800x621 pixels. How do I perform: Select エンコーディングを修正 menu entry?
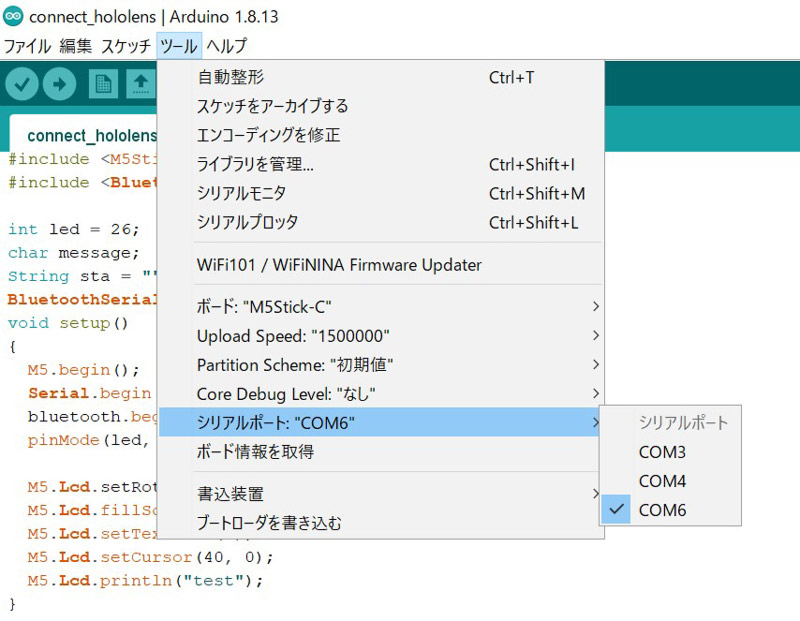tap(380, 135)
